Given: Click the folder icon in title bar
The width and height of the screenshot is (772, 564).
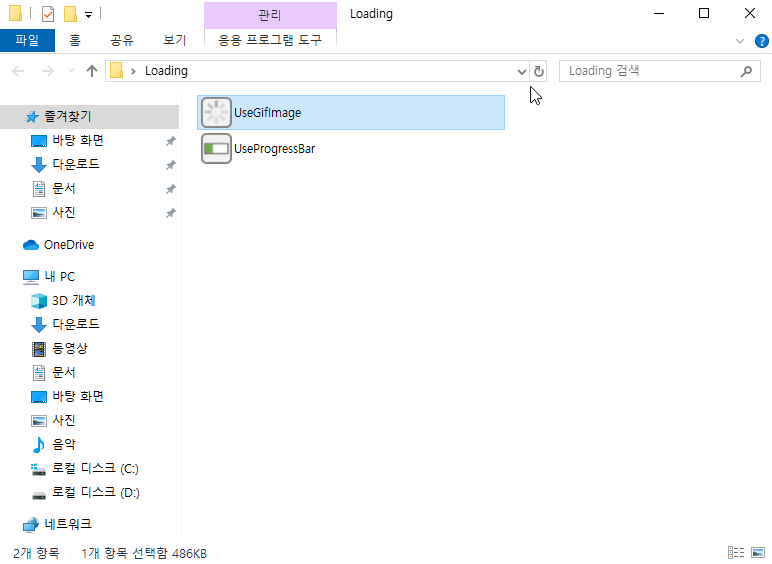Looking at the screenshot, I should (x=15, y=14).
